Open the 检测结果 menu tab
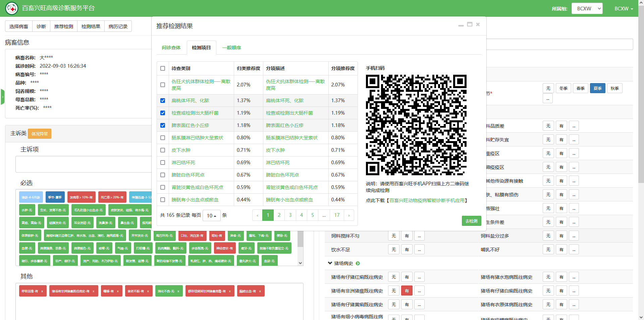Viewport: 644px width, 320px height. point(91,26)
